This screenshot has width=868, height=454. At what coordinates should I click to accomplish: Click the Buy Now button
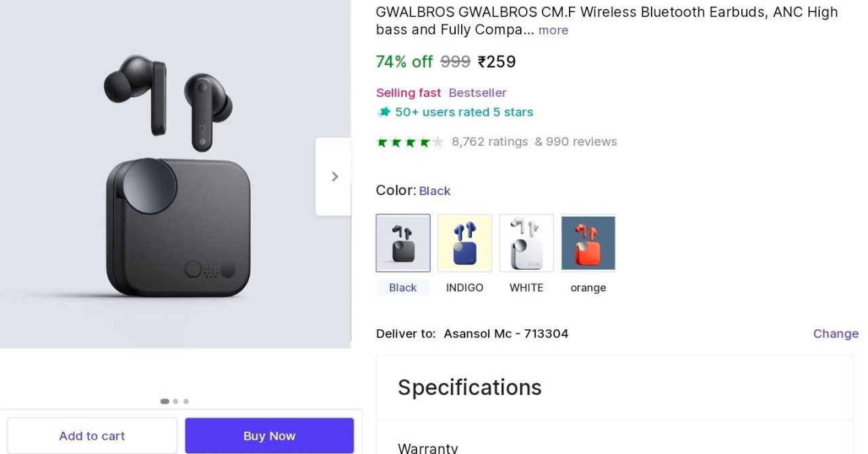click(269, 435)
